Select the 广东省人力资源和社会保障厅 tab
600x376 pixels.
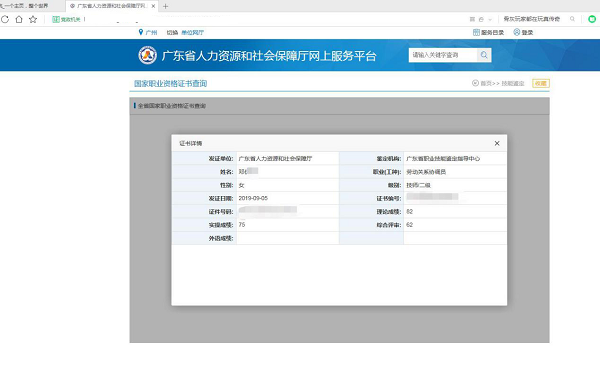tap(112, 6)
